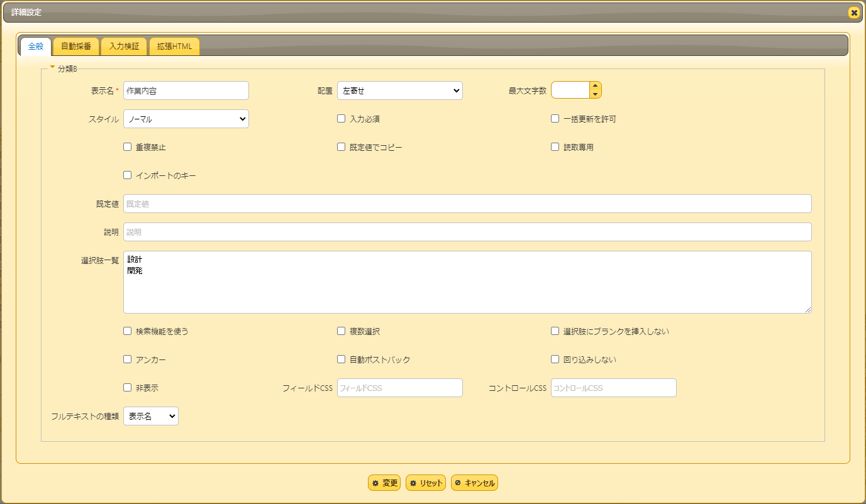The width and height of the screenshot is (866, 504).
Task: Click the リセット button
Action: coord(426,483)
